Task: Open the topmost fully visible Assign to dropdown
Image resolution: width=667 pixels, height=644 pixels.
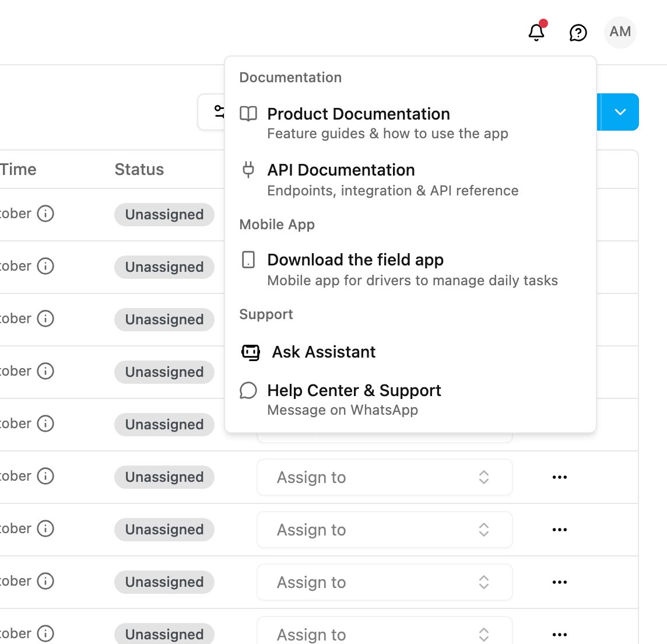Action: 385,477
